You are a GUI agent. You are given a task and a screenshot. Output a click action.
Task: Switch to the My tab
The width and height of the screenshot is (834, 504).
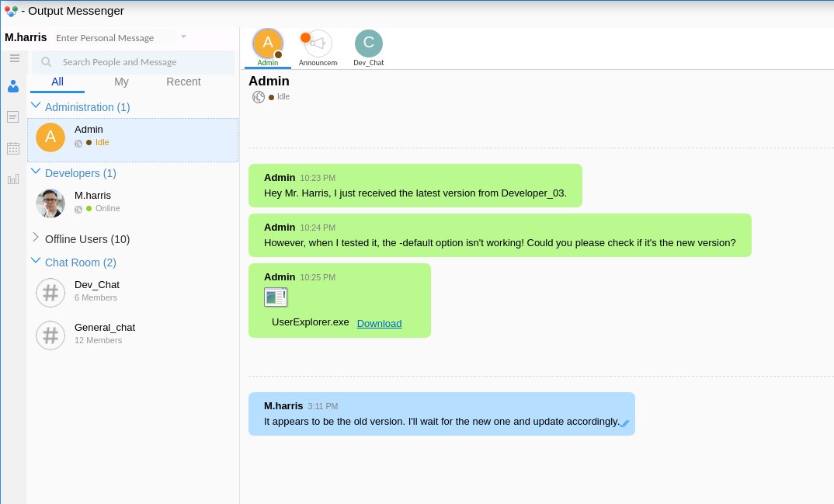tap(121, 81)
